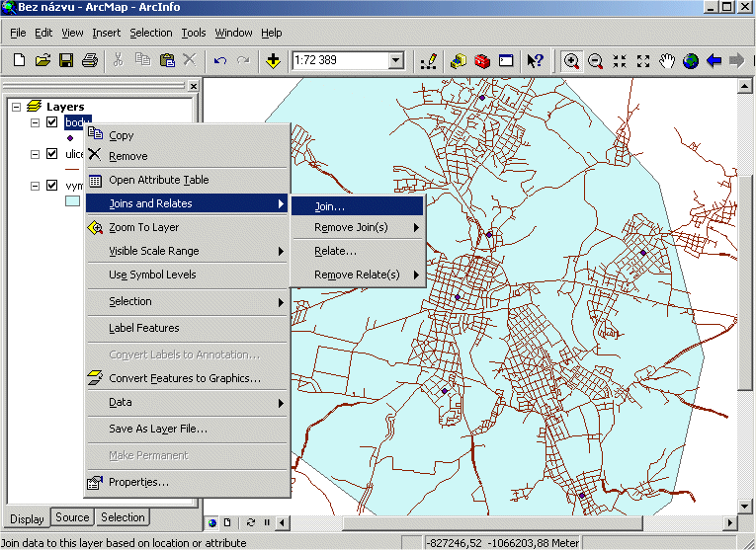The width and height of the screenshot is (756, 550).
Task: Select the Zoom Out tool
Action: point(596,61)
